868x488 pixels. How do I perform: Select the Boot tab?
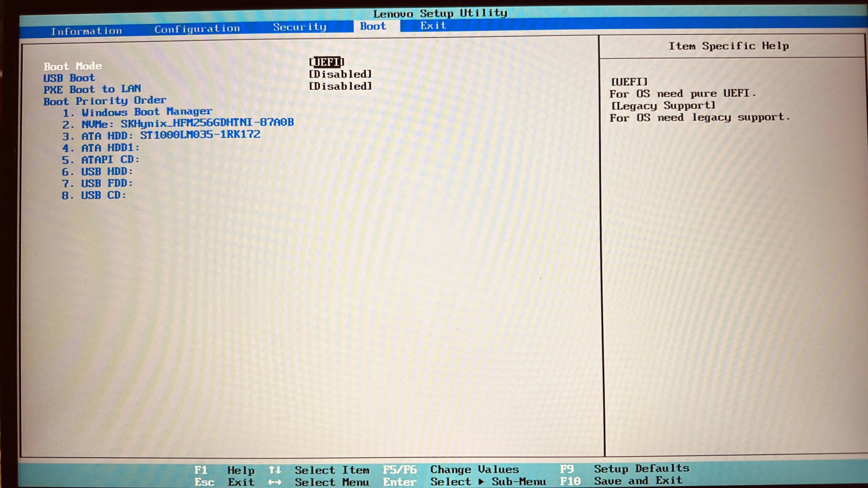pyautogui.click(x=373, y=26)
